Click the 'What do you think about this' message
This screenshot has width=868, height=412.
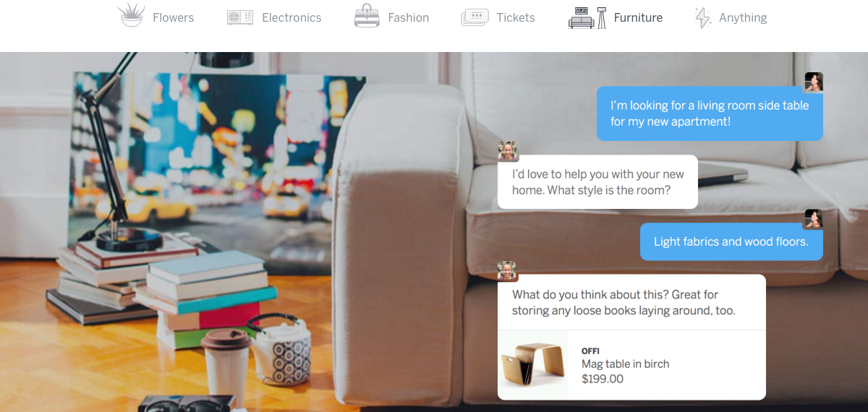(x=631, y=302)
